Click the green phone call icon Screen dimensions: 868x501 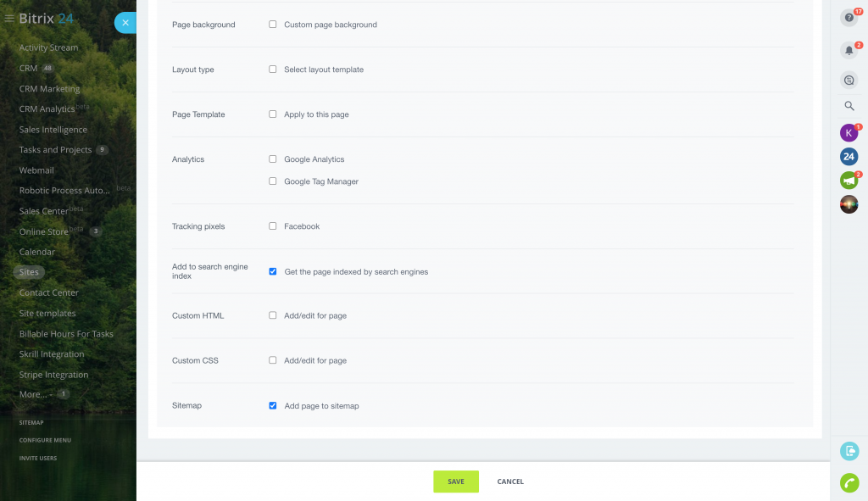click(x=849, y=482)
